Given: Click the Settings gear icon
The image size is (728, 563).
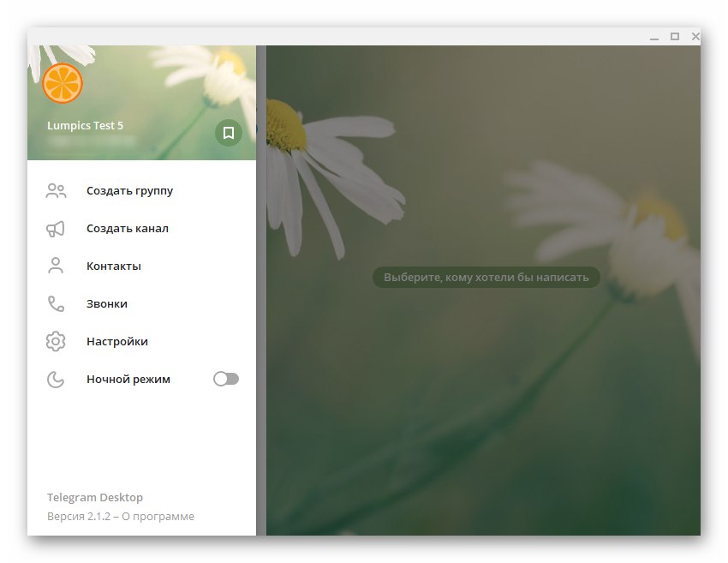Looking at the screenshot, I should click(56, 341).
